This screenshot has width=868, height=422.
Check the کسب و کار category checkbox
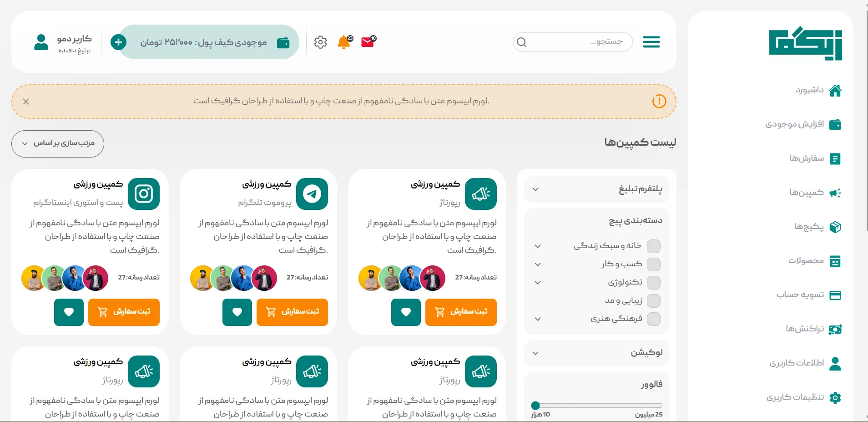[x=654, y=264]
